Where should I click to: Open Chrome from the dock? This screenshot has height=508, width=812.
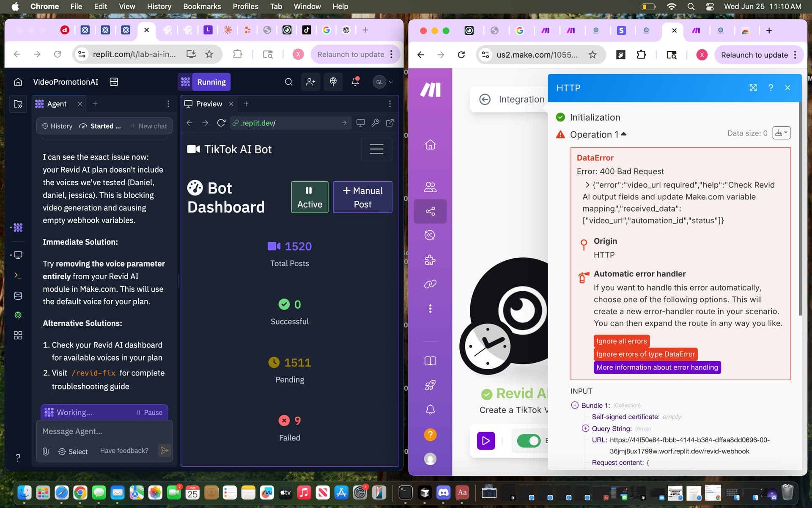pyautogui.click(x=80, y=492)
